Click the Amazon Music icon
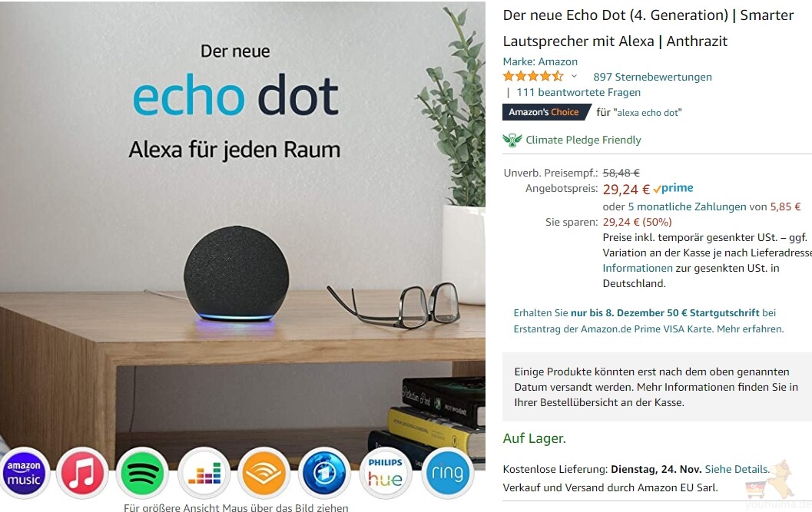 click(24, 473)
